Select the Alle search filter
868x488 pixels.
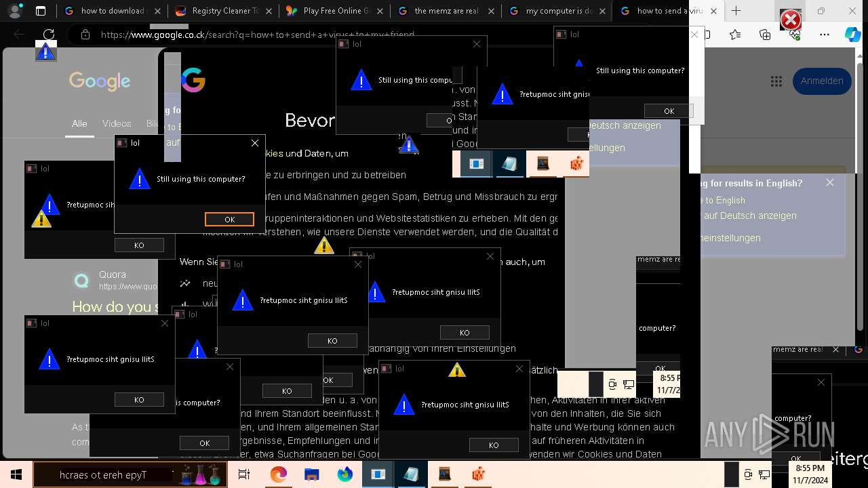[x=79, y=124]
